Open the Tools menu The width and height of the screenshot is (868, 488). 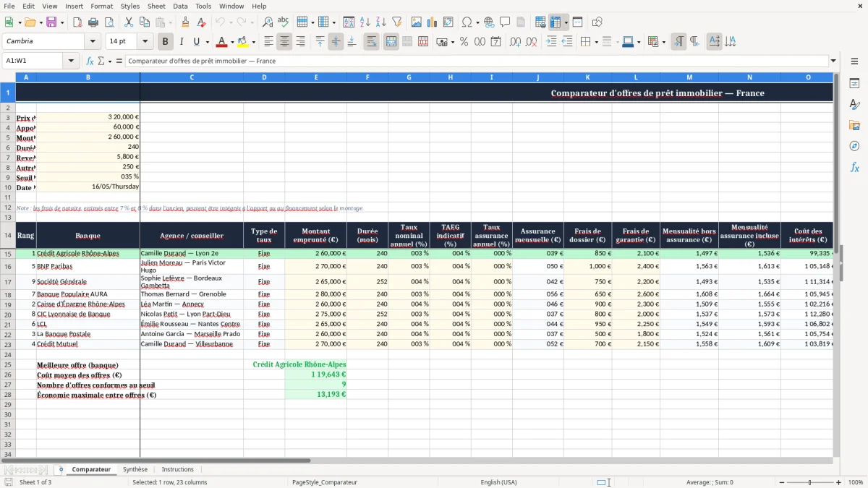tap(203, 6)
